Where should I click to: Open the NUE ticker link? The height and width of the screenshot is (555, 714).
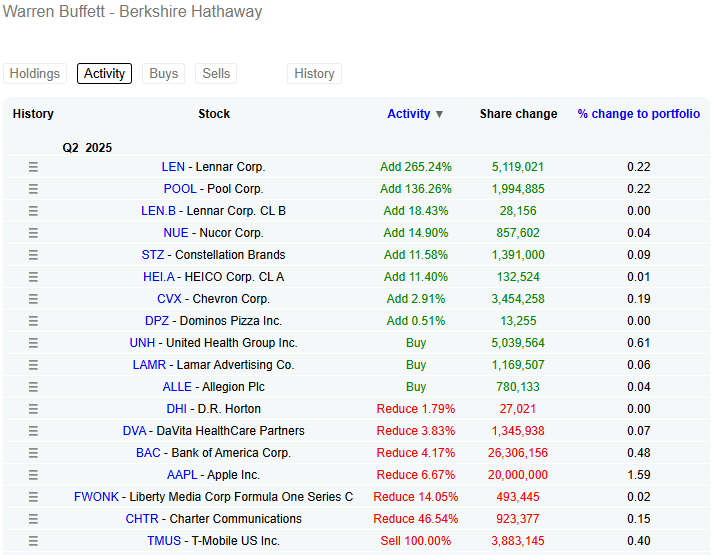(x=176, y=233)
